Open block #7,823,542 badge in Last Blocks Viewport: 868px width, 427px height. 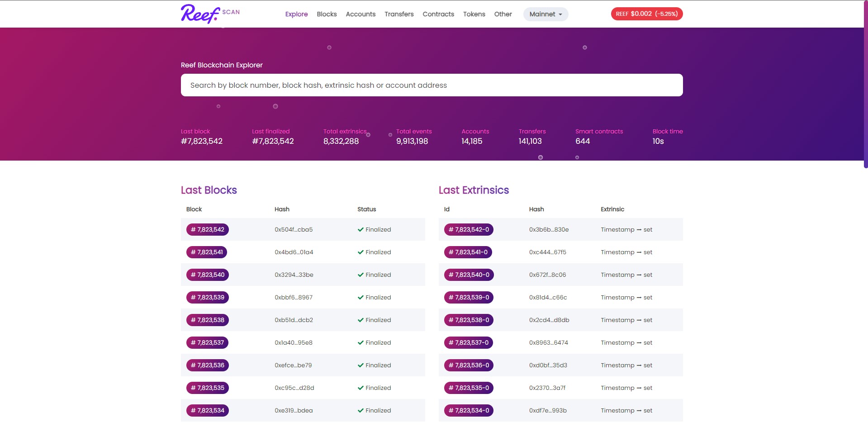pos(208,229)
